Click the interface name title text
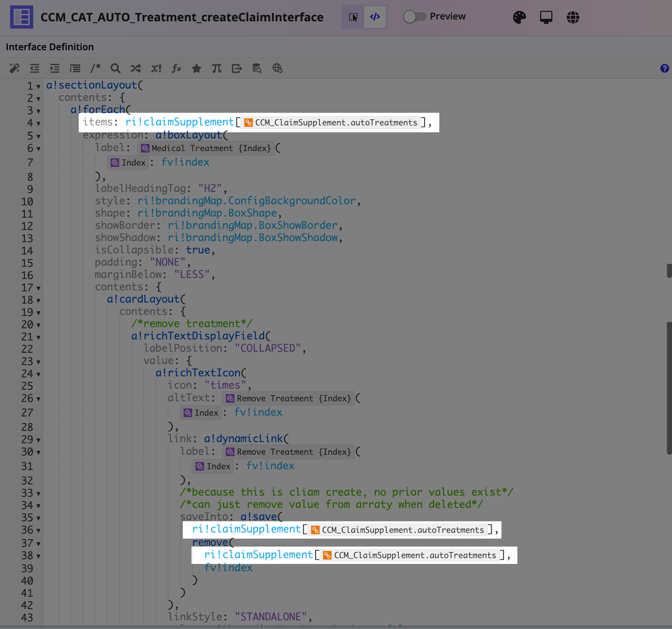This screenshot has width=672, height=629. click(x=182, y=17)
